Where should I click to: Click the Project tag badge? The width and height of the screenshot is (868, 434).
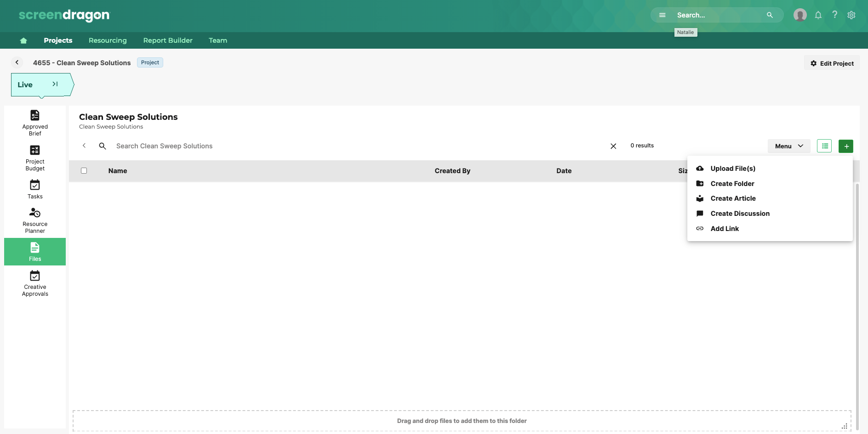(150, 62)
